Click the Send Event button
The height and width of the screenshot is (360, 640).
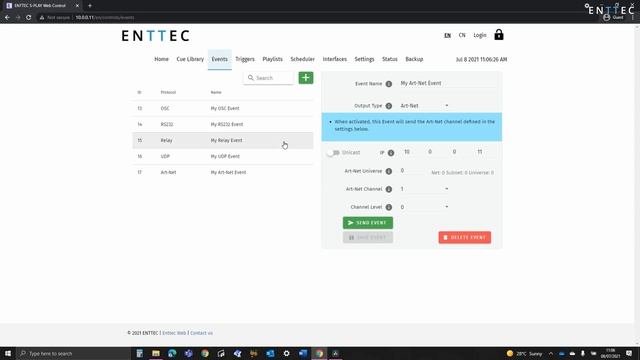[x=368, y=223]
